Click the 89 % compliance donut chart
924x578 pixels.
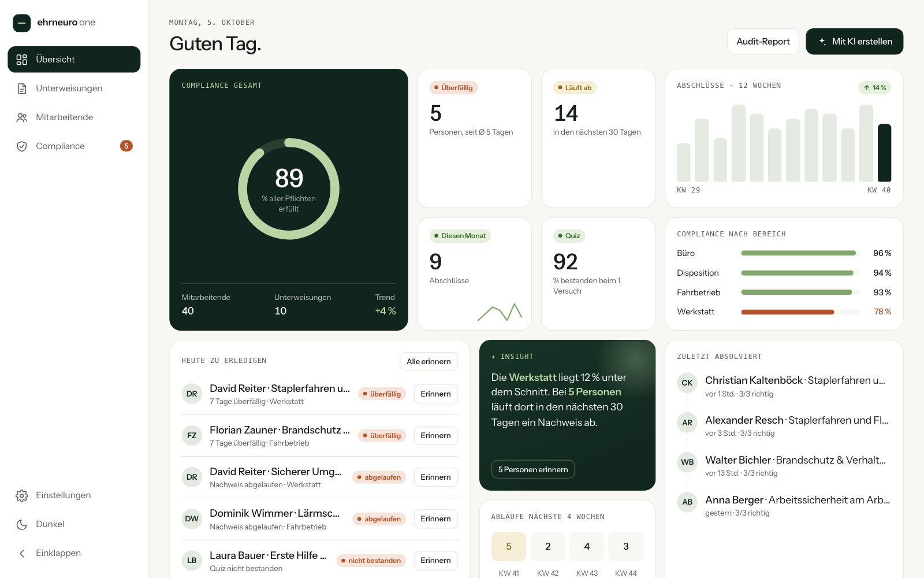click(x=289, y=189)
